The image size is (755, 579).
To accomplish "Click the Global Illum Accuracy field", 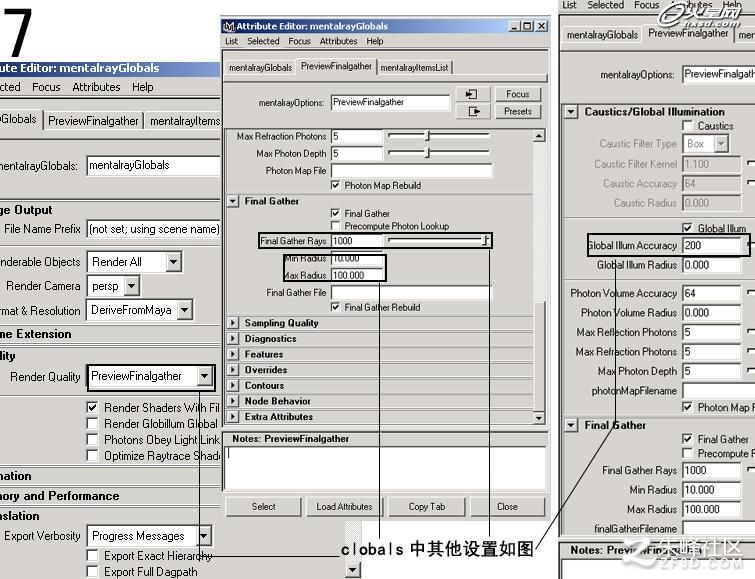I will coord(711,245).
